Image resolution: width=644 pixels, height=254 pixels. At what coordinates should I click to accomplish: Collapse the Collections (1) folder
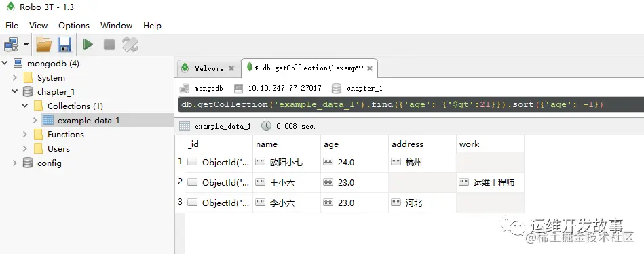25,106
